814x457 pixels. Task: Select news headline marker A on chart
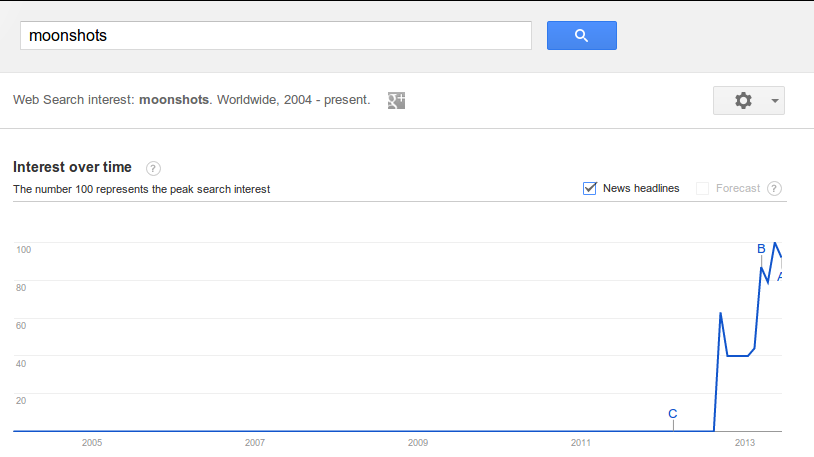(779, 277)
